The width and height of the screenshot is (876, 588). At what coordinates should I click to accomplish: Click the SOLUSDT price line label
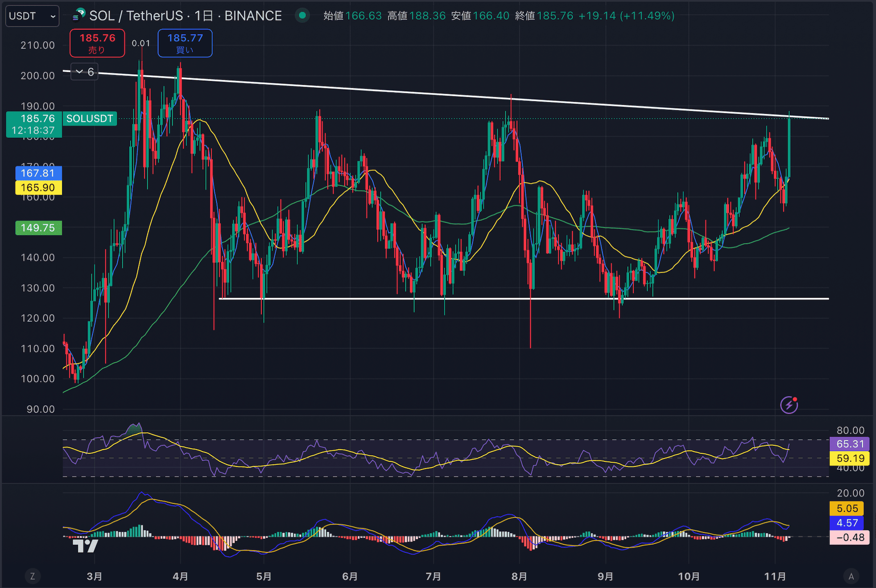coord(90,119)
